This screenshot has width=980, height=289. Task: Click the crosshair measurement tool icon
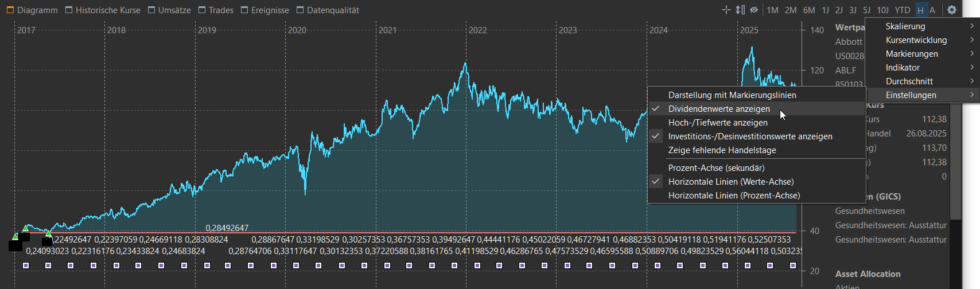(726, 10)
